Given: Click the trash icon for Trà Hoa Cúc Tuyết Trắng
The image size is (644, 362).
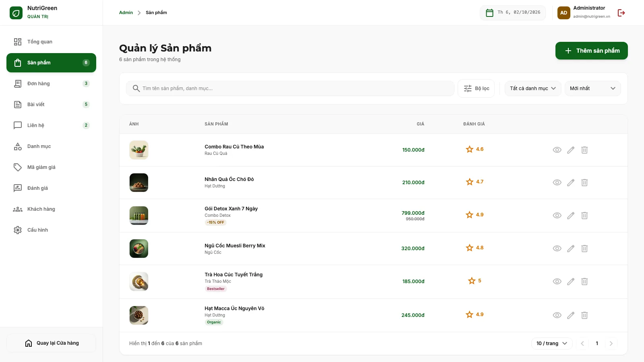Looking at the screenshot, I should pos(584,282).
